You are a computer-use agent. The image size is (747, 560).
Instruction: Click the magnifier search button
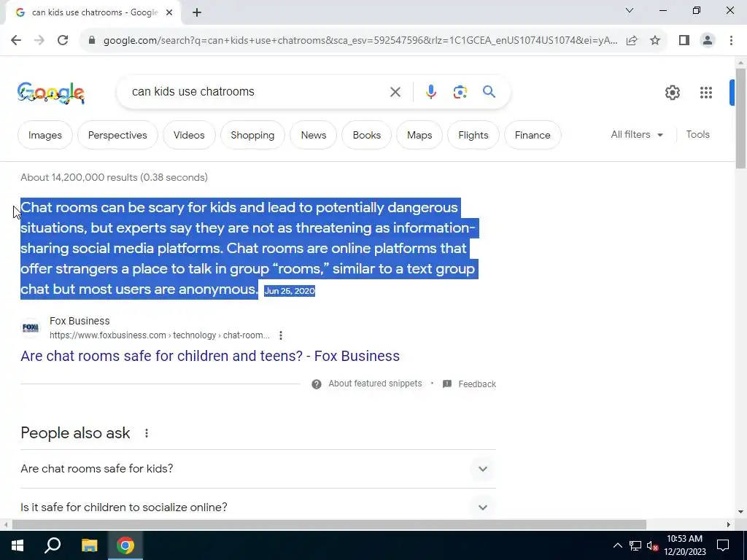click(x=489, y=91)
